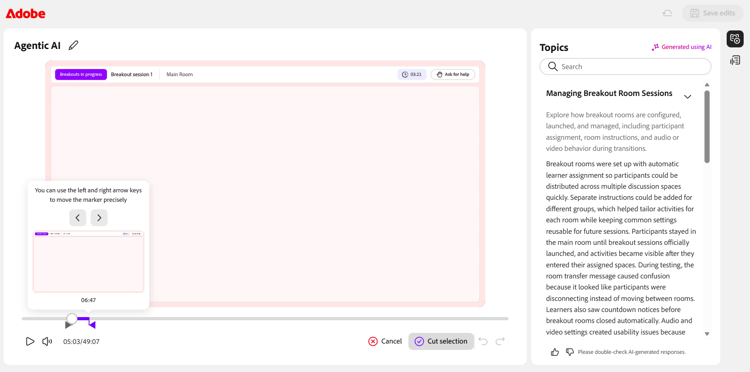
Task: Click the Save edits button
Action: [713, 13]
